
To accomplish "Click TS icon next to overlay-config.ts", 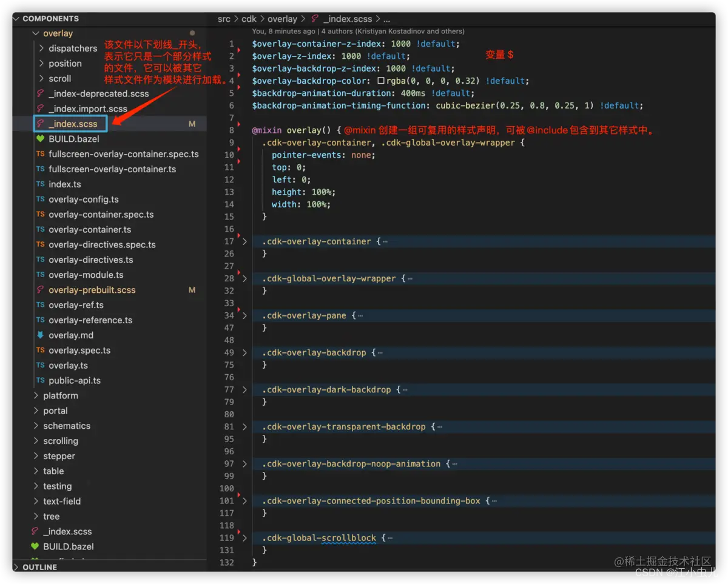I will click(41, 200).
